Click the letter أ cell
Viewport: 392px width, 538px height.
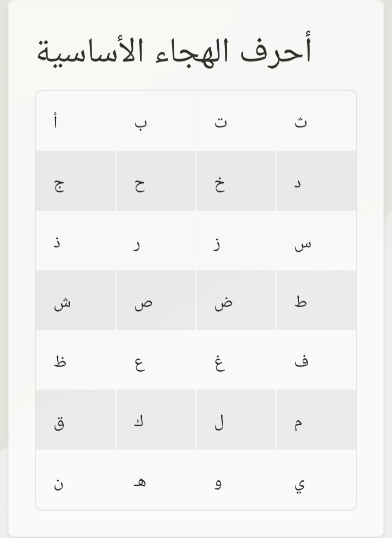pos(76,121)
